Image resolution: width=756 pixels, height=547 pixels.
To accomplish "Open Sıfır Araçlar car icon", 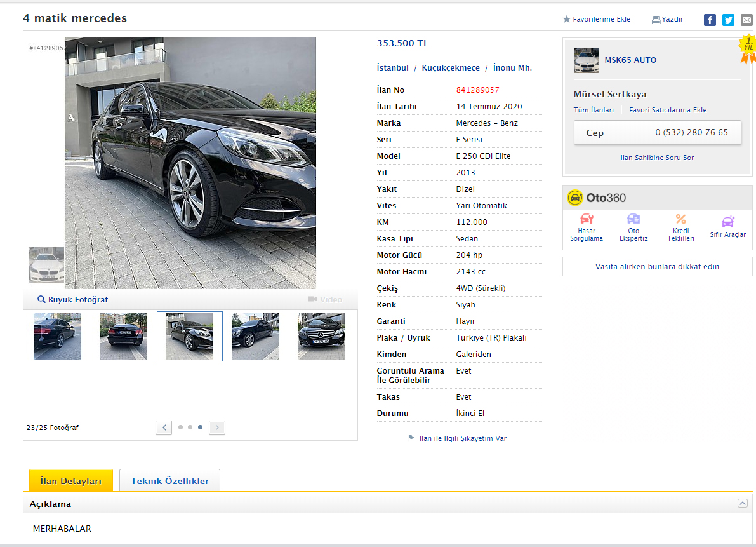I will 728,221.
